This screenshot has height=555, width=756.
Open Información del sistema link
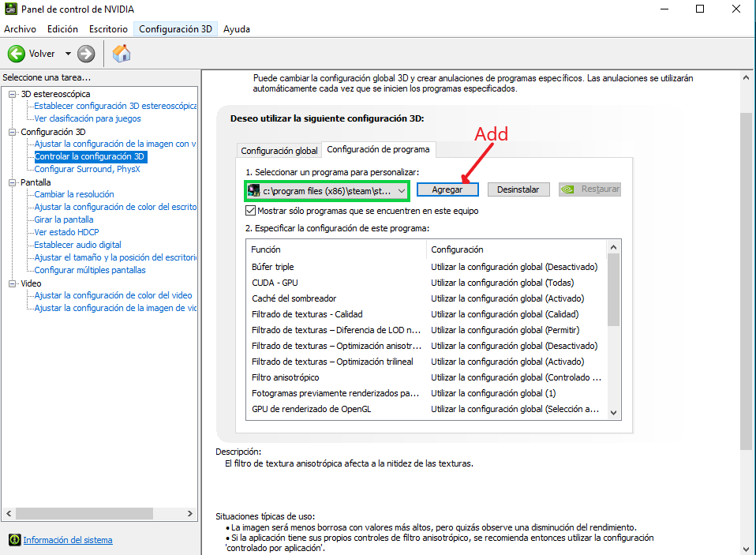click(68, 539)
